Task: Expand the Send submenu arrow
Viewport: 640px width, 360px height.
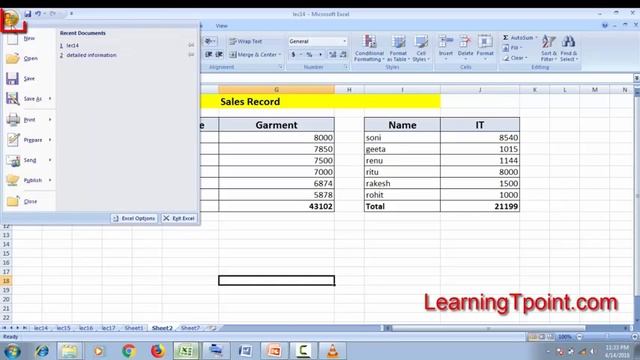Action: click(50, 160)
